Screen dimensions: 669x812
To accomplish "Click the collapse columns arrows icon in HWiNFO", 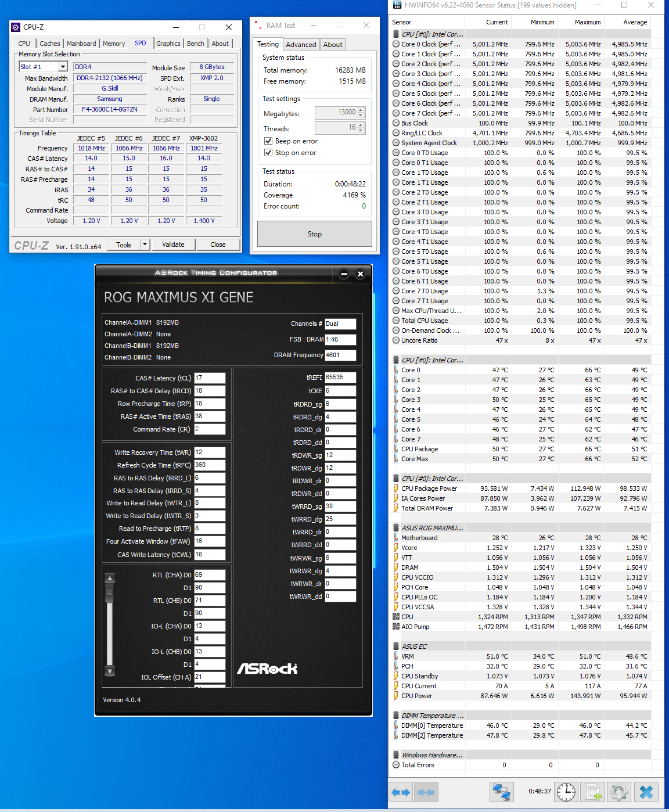I will coord(426,792).
